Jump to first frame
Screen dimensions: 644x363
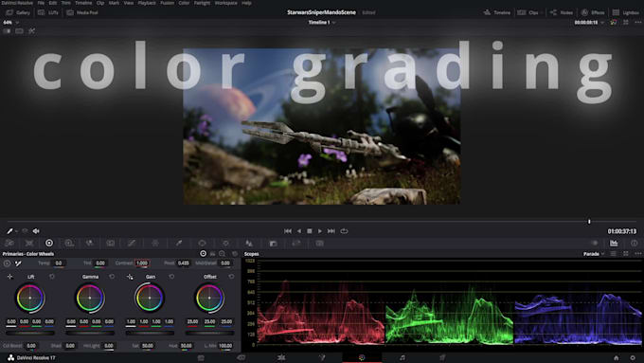point(288,231)
